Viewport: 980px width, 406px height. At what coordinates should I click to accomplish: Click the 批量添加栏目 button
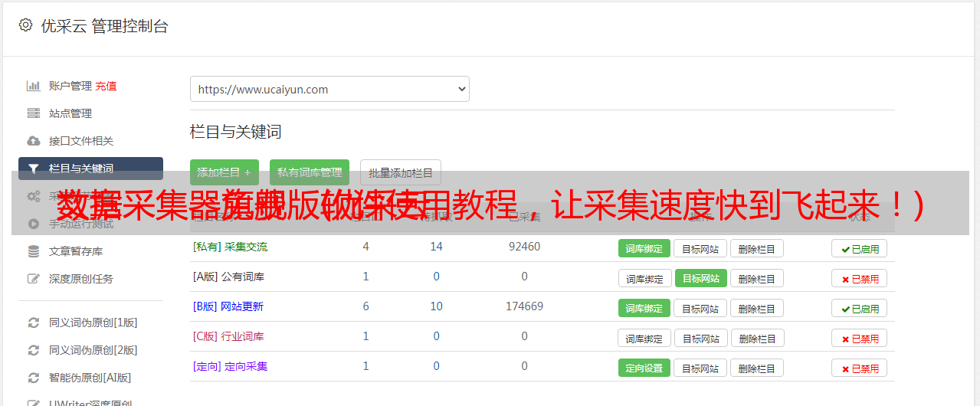(x=401, y=173)
